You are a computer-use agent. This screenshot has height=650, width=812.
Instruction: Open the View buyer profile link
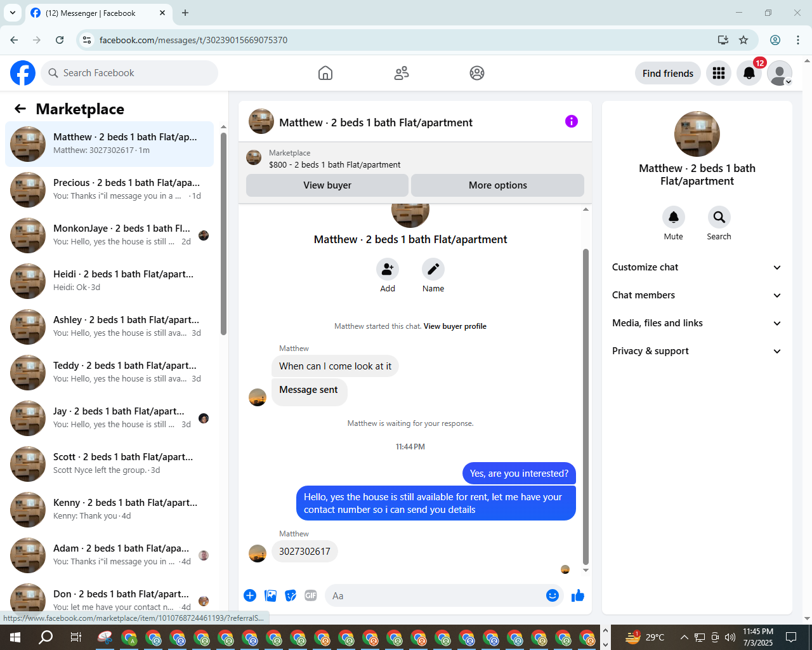455,326
